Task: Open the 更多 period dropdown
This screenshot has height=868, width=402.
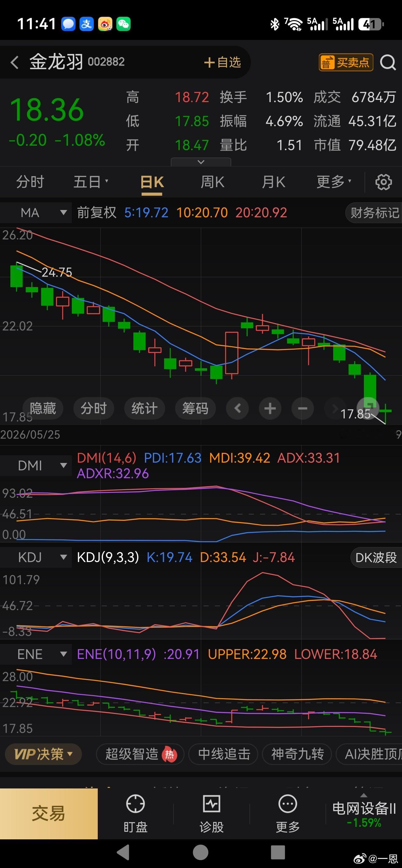Action: click(x=334, y=182)
